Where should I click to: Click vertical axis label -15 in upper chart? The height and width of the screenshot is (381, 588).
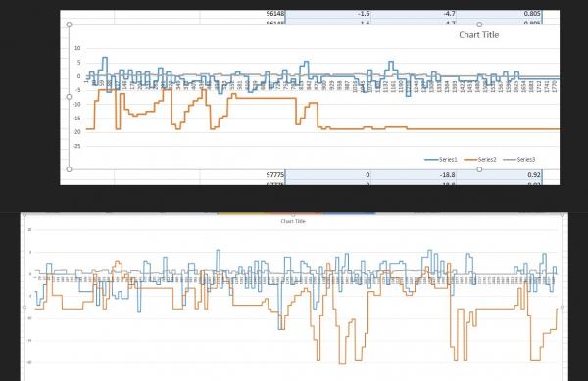coord(76,118)
